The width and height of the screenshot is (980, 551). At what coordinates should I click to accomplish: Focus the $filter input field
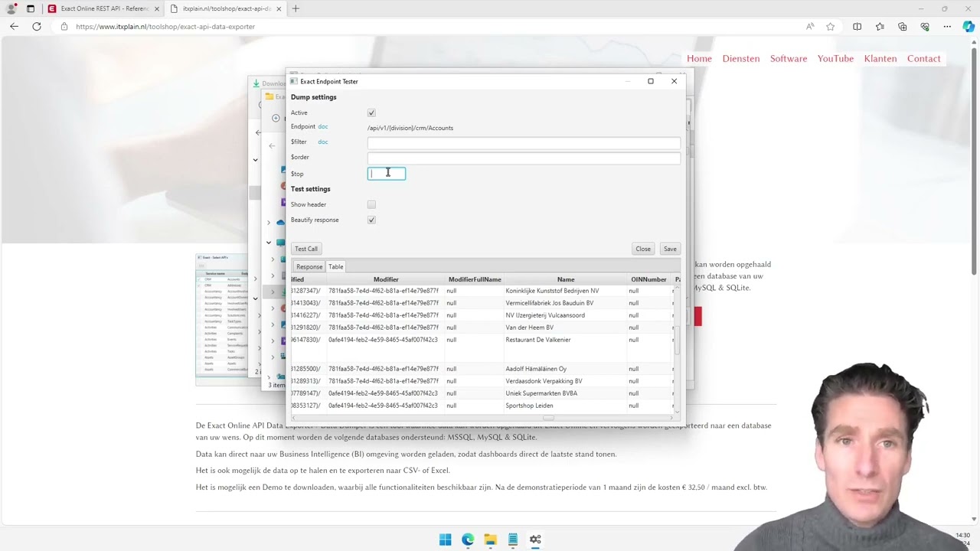pyautogui.click(x=524, y=143)
